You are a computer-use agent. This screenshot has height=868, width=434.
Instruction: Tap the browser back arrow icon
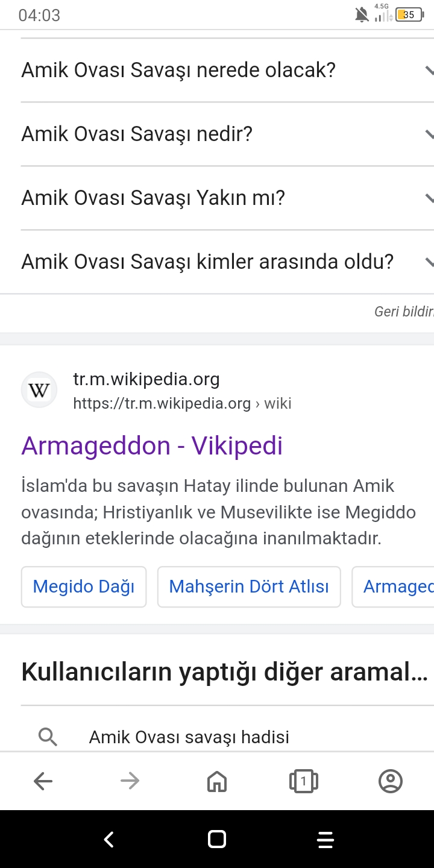point(43,781)
